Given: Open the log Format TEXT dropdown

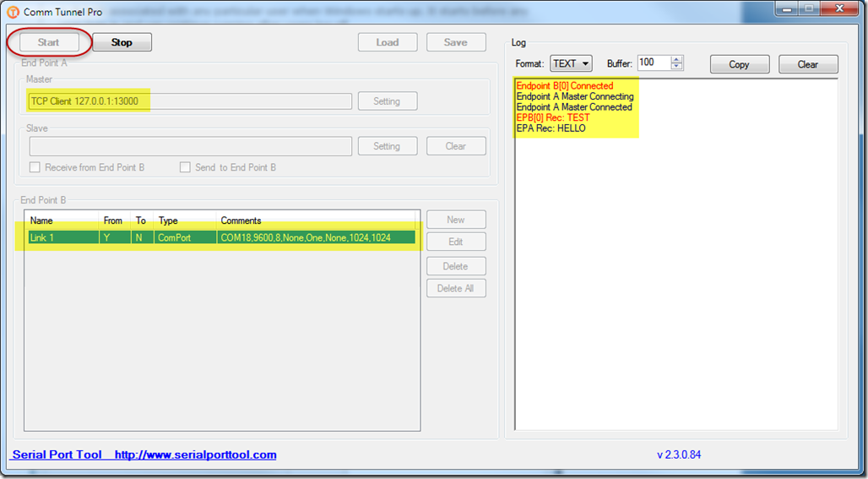Looking at the screenshot, I should click(x=571, y=63).
